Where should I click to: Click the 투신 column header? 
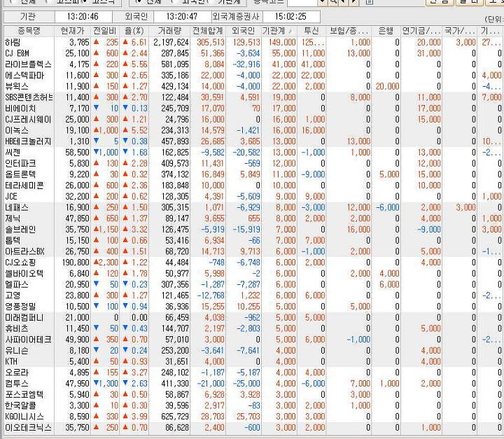coord(311,31)
